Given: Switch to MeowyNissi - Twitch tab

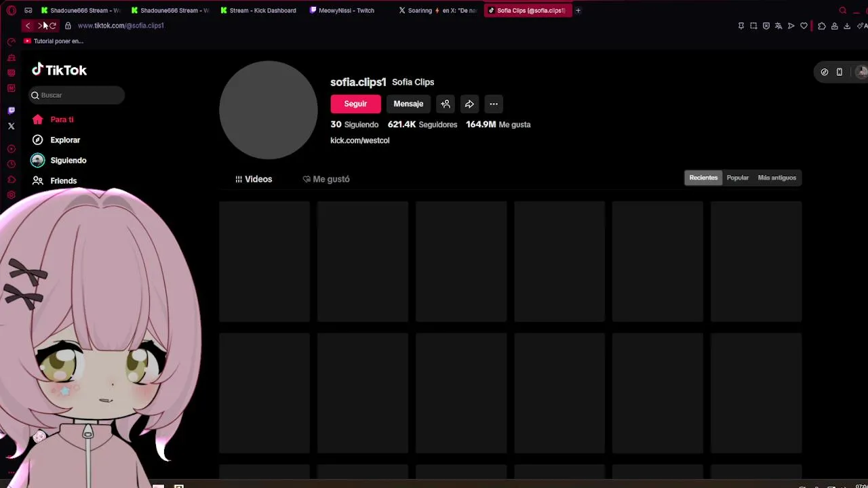Looking at the screenshot, I should pos(347,10).
